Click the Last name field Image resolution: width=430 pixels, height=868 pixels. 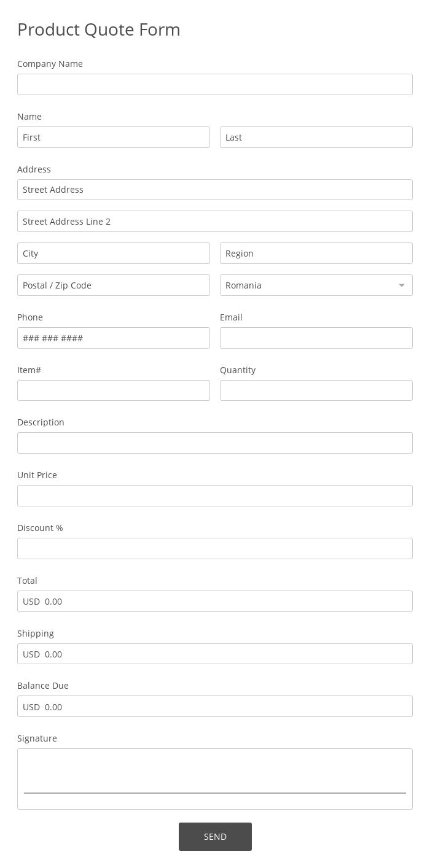point(316,137)
